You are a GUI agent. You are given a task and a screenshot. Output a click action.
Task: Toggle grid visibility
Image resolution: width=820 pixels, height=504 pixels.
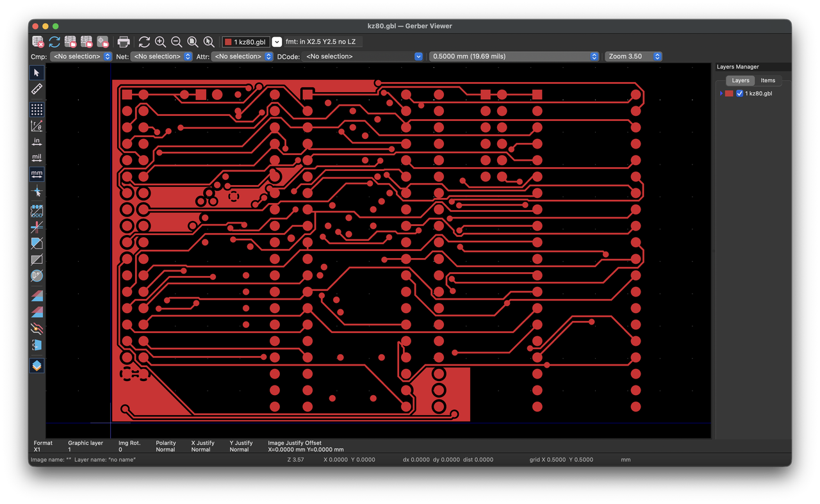(37, 109)
